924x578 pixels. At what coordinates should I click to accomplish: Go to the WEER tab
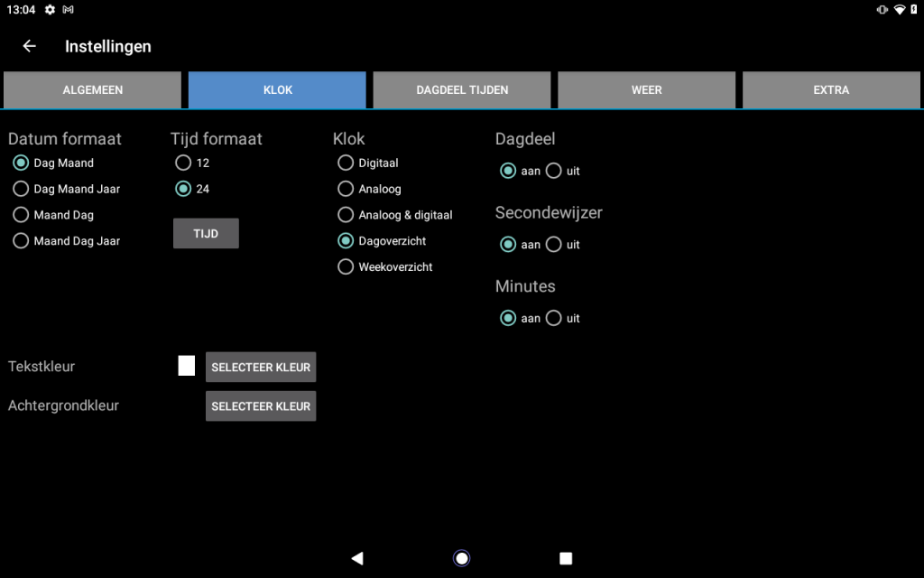(646, 90)
